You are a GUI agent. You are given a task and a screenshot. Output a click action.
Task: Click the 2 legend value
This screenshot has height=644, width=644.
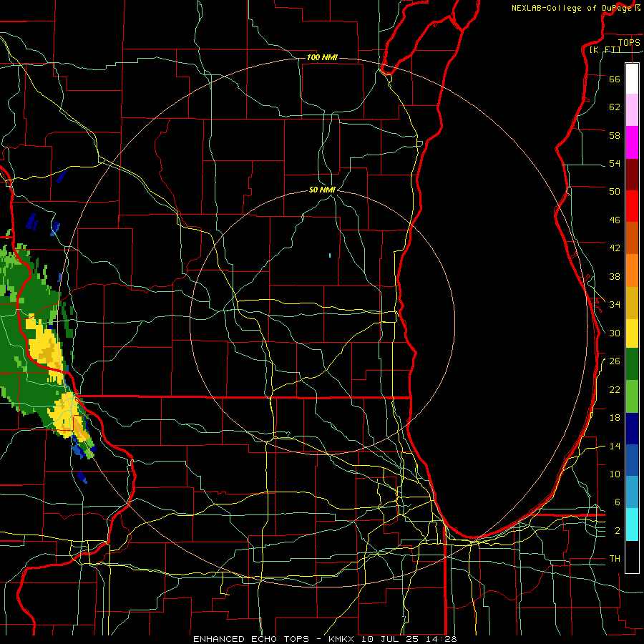pos(617,531)
